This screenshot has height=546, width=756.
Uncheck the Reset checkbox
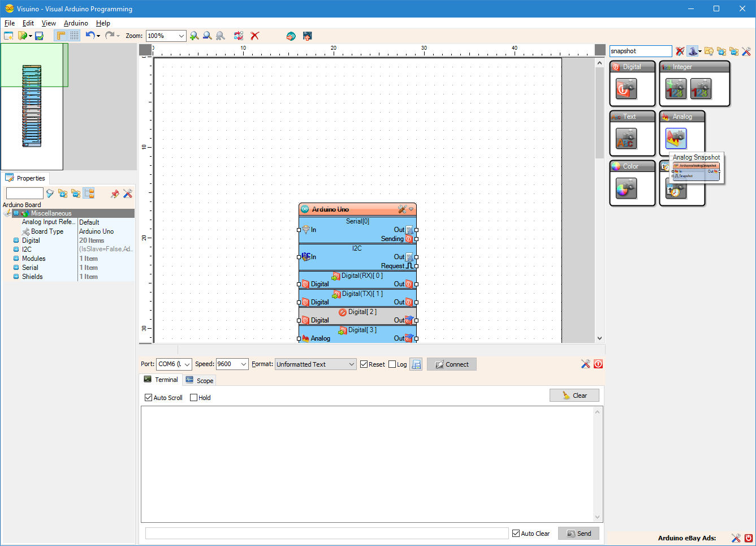(364, 364)
